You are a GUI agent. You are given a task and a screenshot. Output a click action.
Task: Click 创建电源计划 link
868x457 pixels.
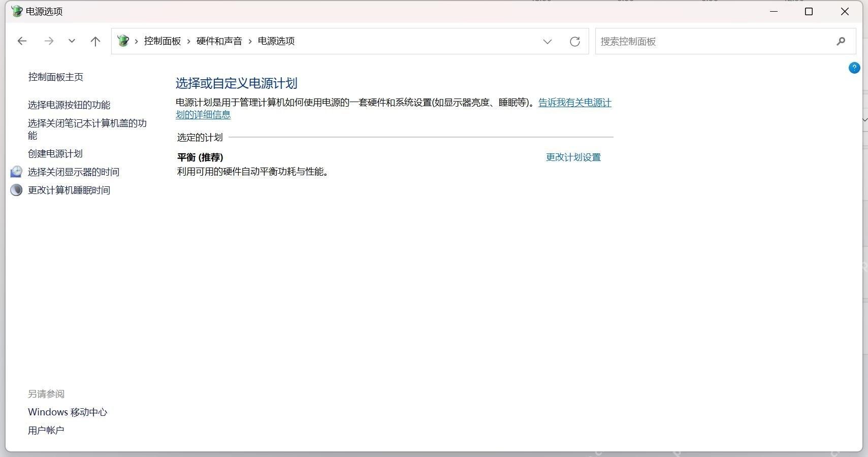(x=55, y=154)
